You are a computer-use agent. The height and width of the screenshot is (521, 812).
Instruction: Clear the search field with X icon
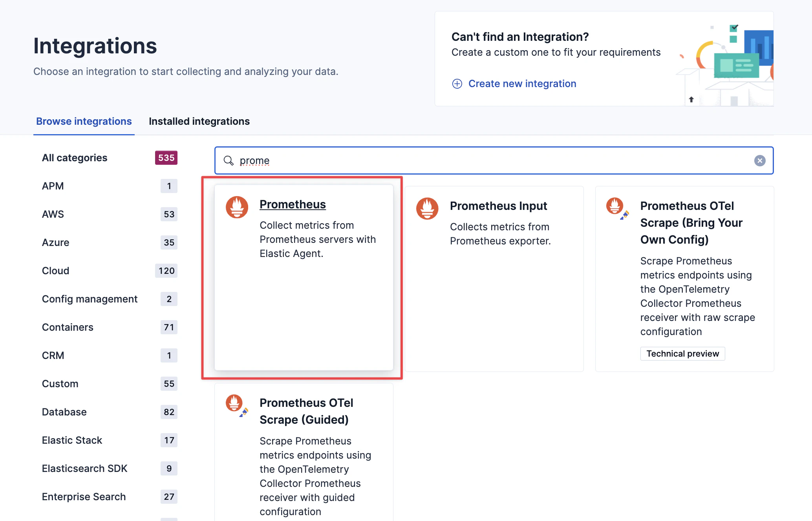(759, 160)
